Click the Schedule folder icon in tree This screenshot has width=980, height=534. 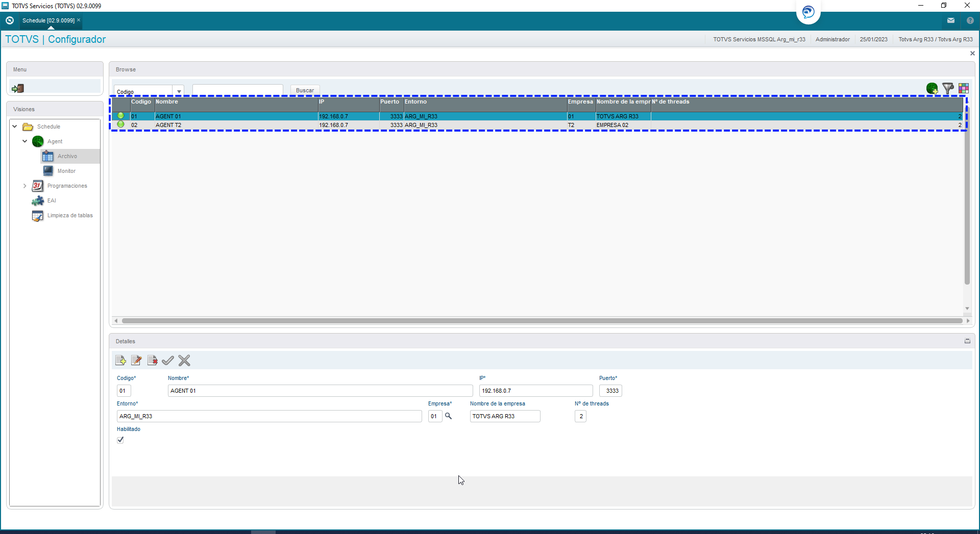[28, 126]
